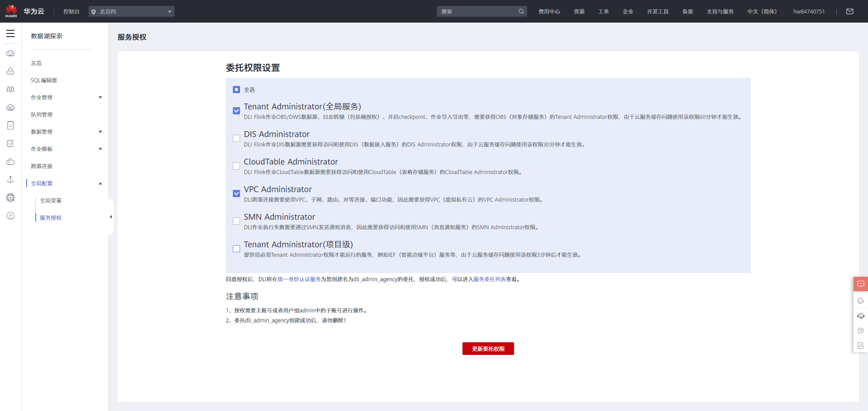Open the mail messages envelope icon
Image resolution: width=868 pixels, height=411 pixels.
pyautogui.click(x=850, y=11)
